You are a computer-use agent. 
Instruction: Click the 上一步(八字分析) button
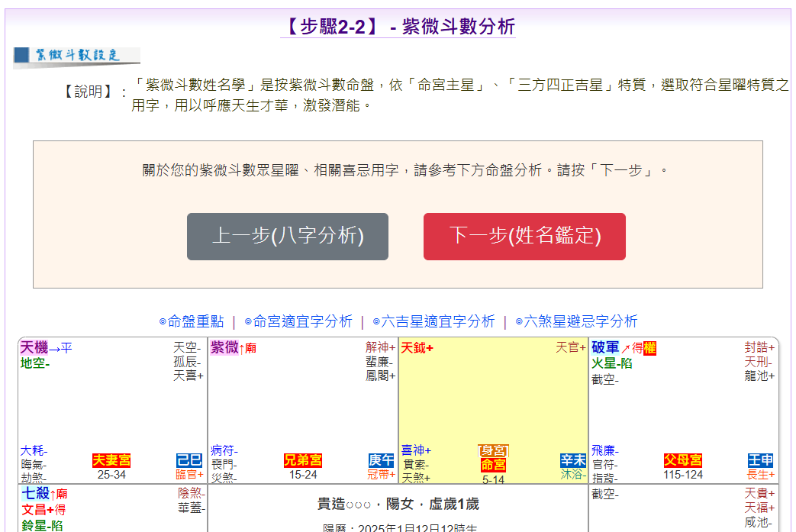tap(288, 237)
